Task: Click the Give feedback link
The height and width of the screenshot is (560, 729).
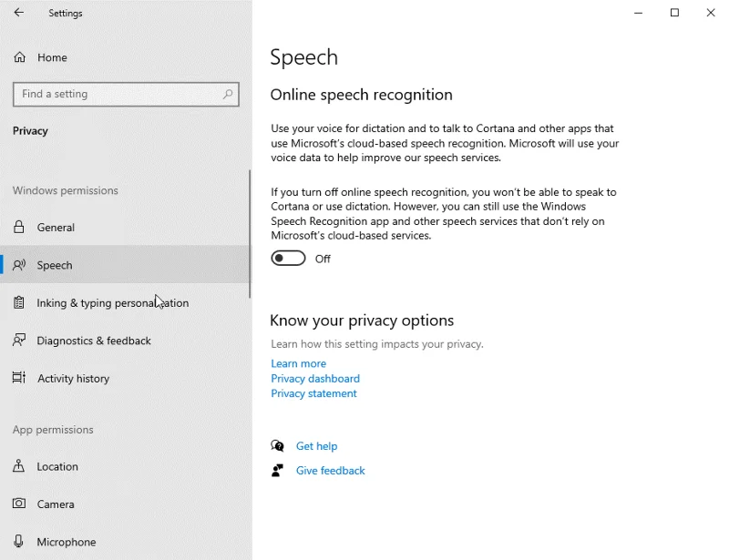Action: point(331,470)
